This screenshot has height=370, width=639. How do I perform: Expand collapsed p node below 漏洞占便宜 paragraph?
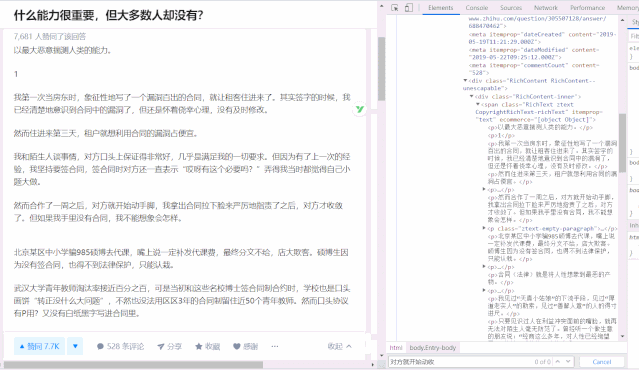pyautogui.click(x=484, y=189)
